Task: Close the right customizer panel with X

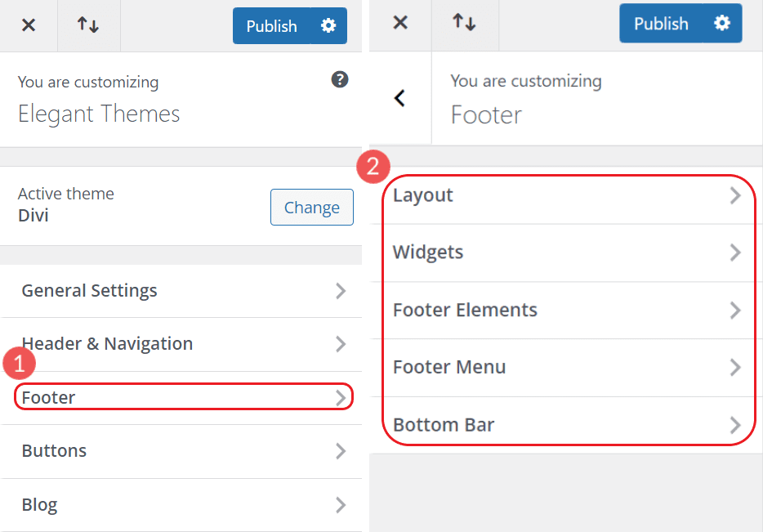Action: 399,23
